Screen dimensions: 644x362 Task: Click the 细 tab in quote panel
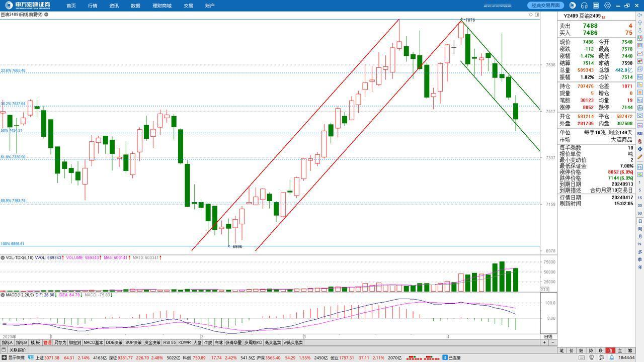pyautogui.click(x=581, y=350)
